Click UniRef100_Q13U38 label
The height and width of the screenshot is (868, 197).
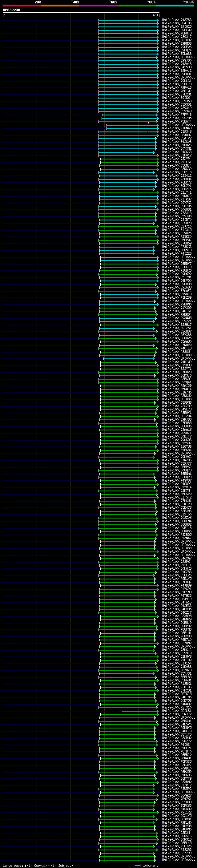click(x=177, y=365)
